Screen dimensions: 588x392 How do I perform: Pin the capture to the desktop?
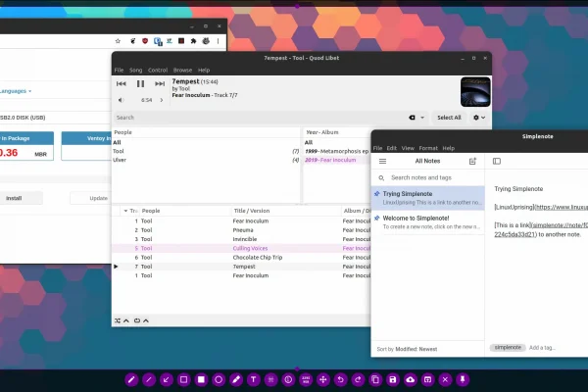463,379
